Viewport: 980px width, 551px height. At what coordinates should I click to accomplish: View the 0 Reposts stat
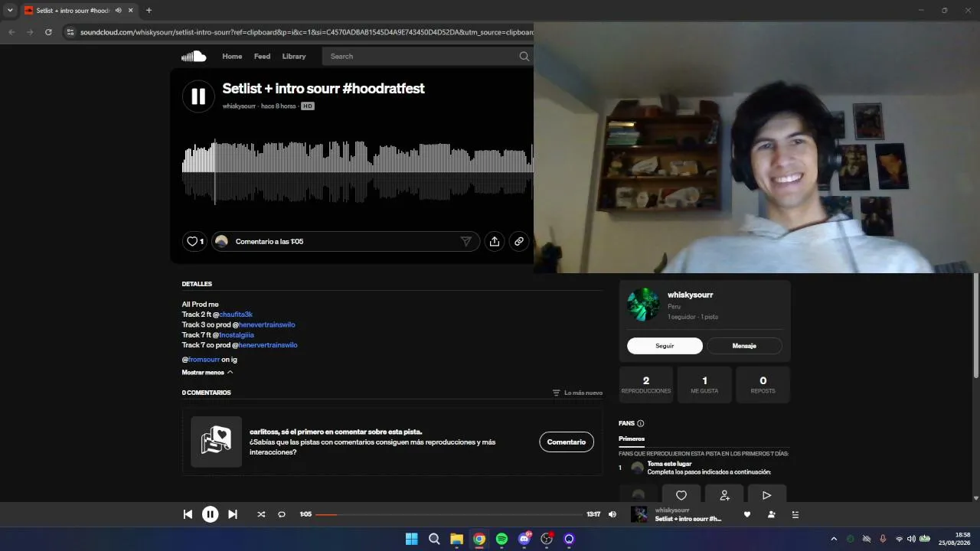point(763,385)
